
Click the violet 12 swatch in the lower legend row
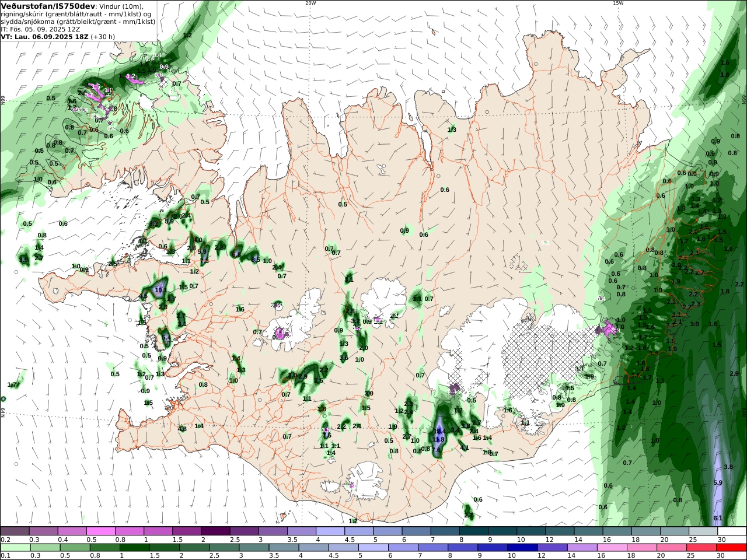[x=553, y=548]
